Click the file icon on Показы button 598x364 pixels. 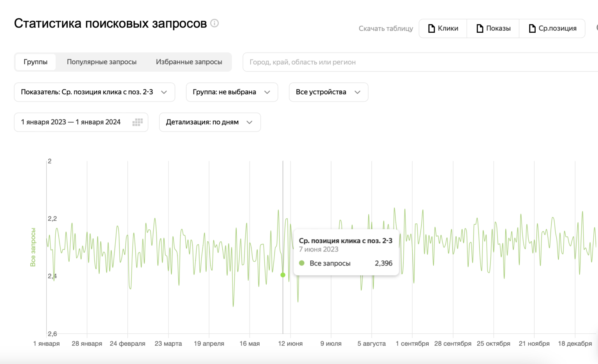tap(480, 28)
